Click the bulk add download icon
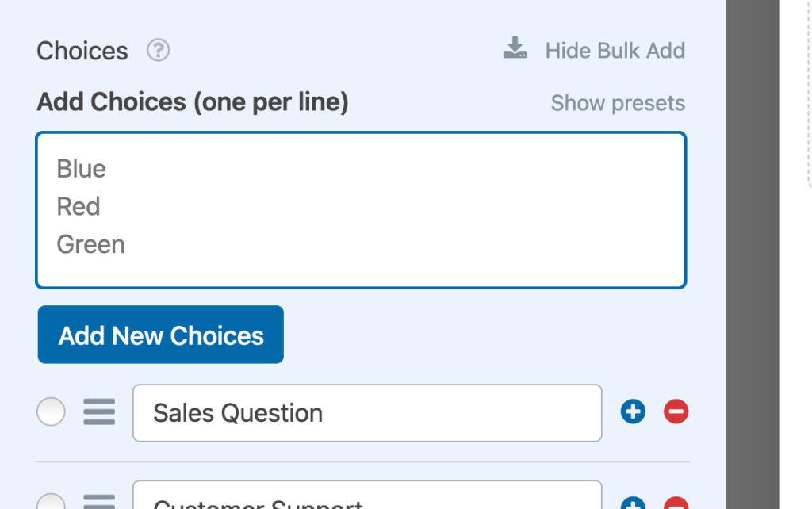 coord(515,48)
